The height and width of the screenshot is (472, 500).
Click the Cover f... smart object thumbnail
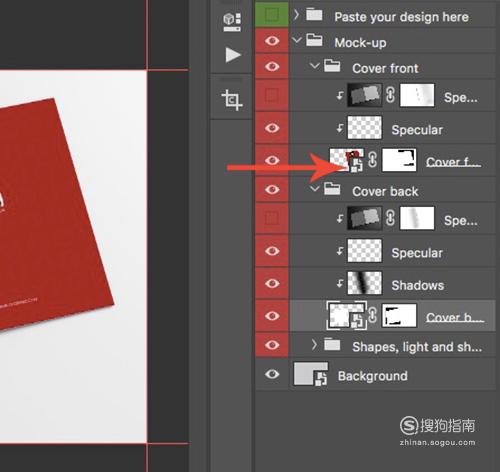pyautogui.click(x=346, y=160)
